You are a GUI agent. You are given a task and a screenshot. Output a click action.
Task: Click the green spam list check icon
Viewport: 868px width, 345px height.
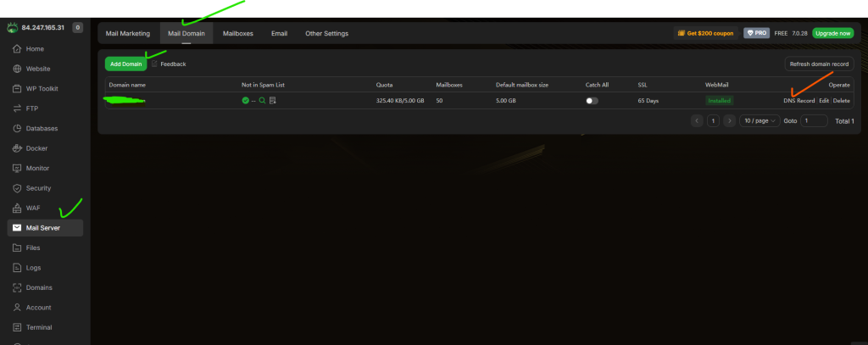pos(245,100)
